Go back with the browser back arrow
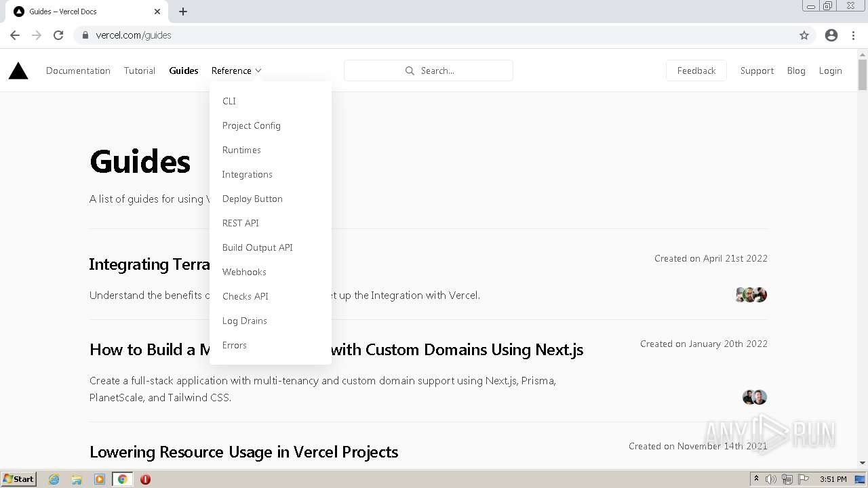 pyautogui.click(x=15, y=35)
